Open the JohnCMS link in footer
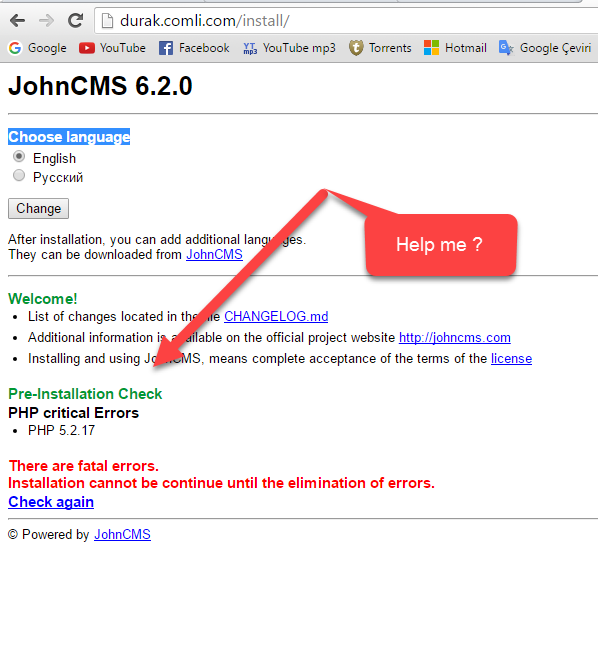598x655 pixels. pos(122,534)
